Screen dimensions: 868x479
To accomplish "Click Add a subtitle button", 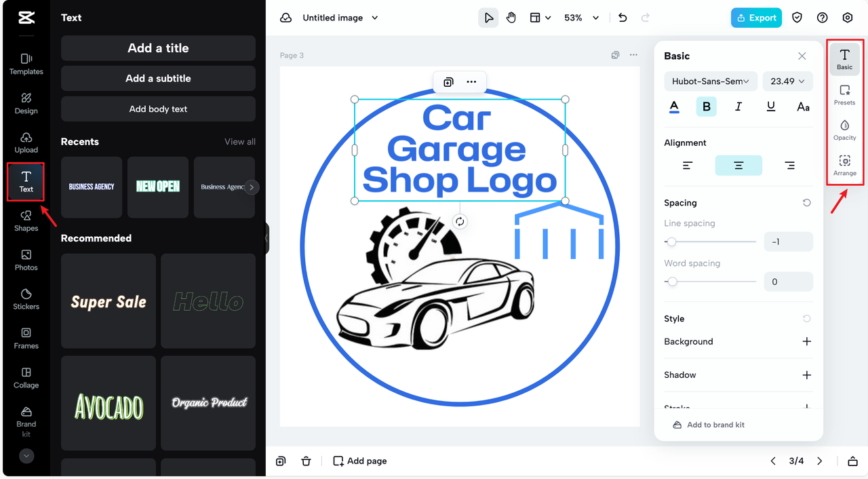I will pyautogui.click(x=158, y=79).
